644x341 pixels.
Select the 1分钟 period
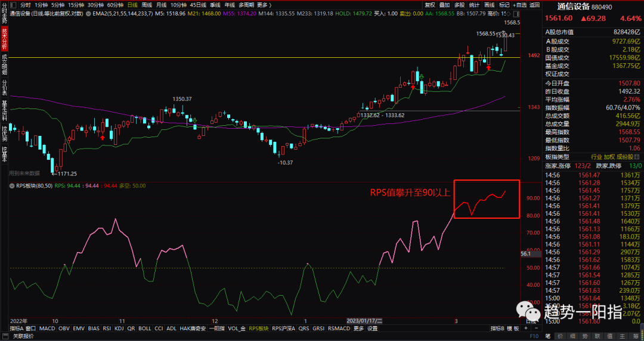41,5
